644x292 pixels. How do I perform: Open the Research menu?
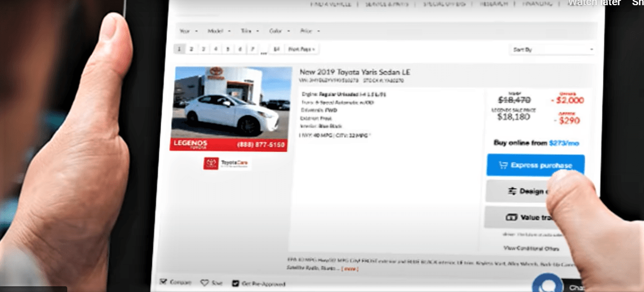pos(494,4)
